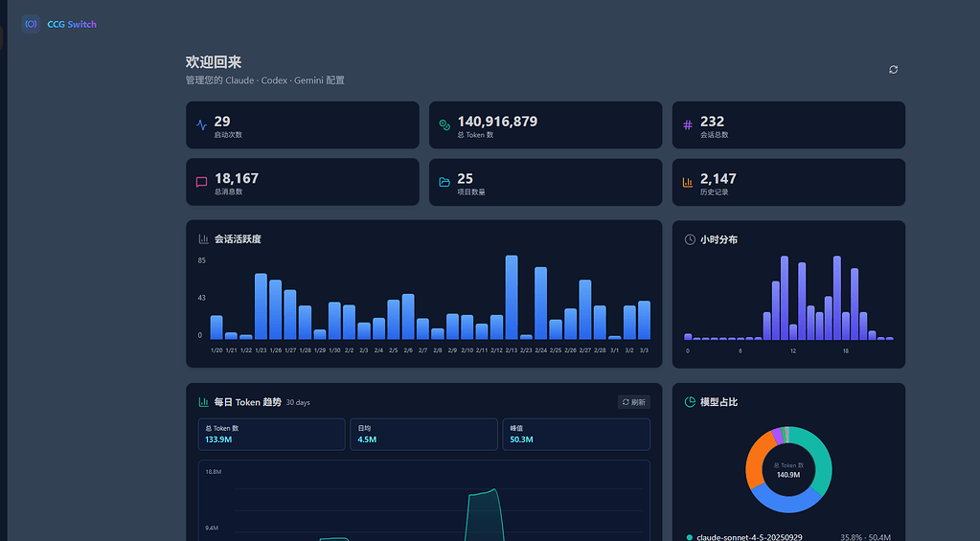
Task: Click the bar above 1/23 in 会话活跃度
Action: pyautogui.click(x=261, y=306)
